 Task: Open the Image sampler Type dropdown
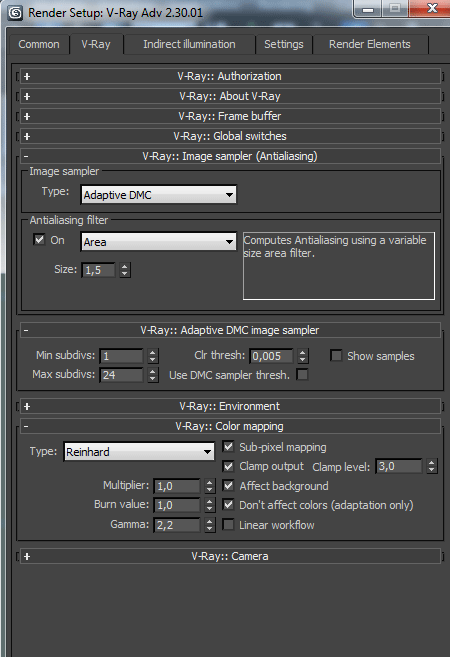tap(158, 195)
